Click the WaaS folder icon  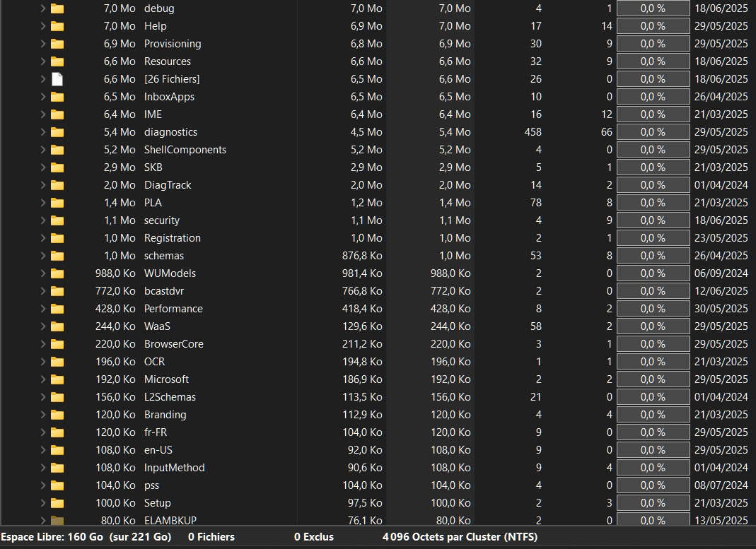pyautogui.click(x=57, y=326)
